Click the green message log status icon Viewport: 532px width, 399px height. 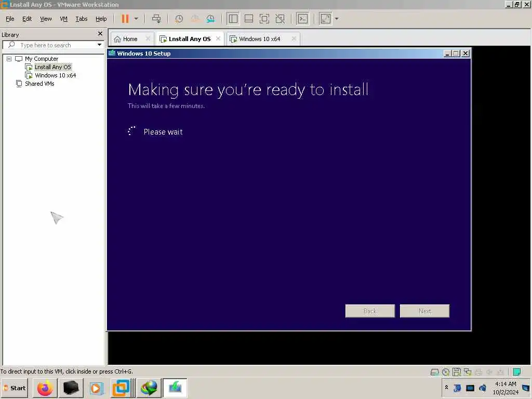click(x=517, y=372)
